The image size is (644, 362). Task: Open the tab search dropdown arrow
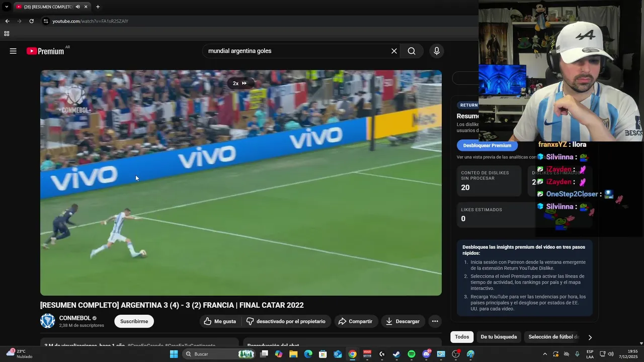tap(7, 7)
